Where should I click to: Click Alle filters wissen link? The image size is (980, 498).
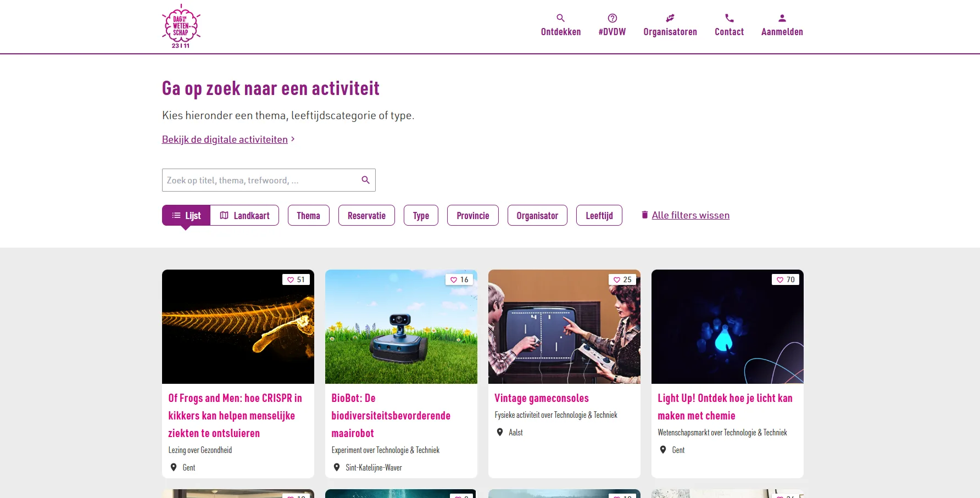pyautogui.click(x=691, y=215)
